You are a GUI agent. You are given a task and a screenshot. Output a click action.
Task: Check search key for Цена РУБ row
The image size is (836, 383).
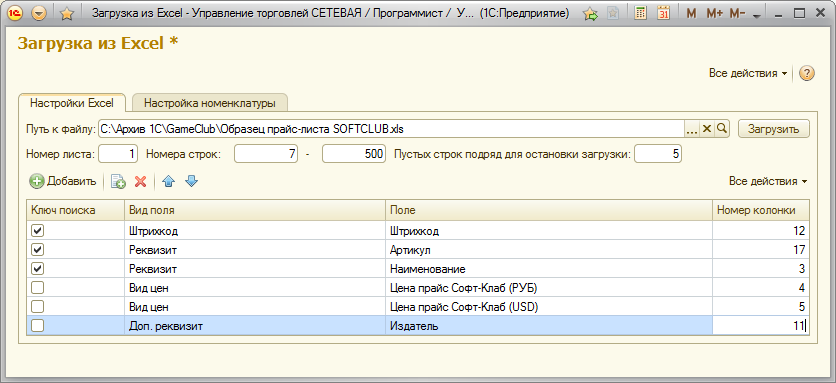pyautogui.click(x=38, y=288)
